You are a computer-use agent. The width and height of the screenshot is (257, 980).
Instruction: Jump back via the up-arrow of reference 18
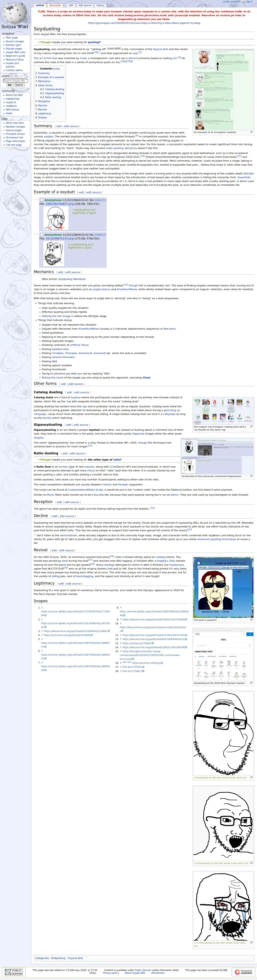[x=121, y=671]
